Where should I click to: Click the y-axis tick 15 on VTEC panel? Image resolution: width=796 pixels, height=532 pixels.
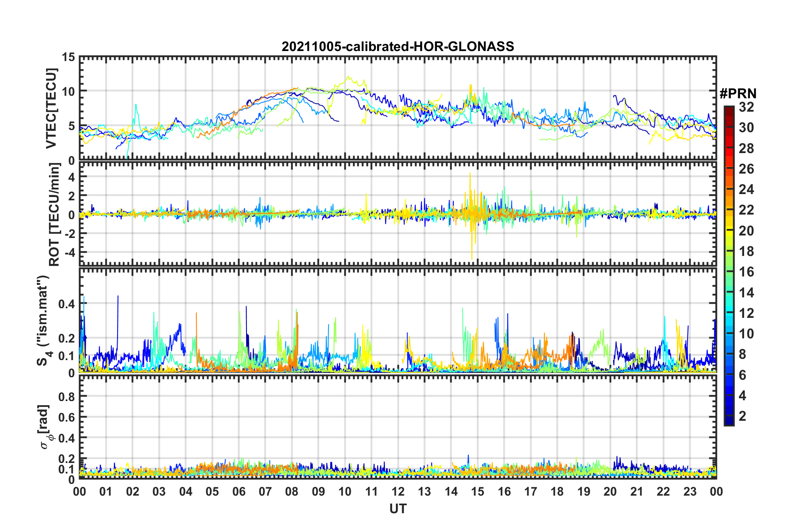[x=69, y=57]
